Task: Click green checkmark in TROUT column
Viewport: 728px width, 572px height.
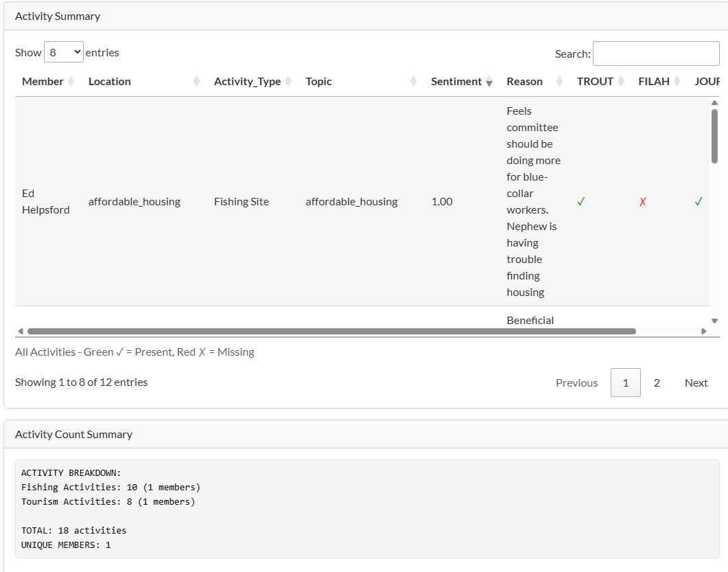Action: 580,202
